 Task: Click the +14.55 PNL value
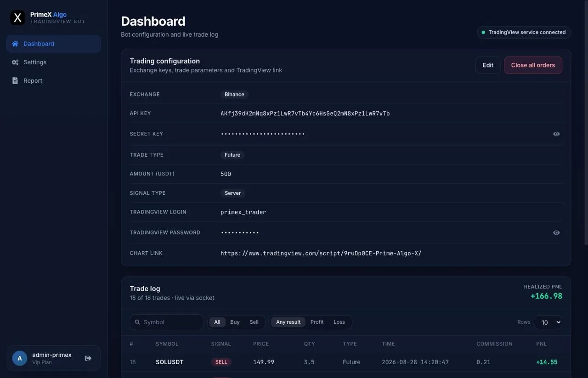click(x=547, y=362)
